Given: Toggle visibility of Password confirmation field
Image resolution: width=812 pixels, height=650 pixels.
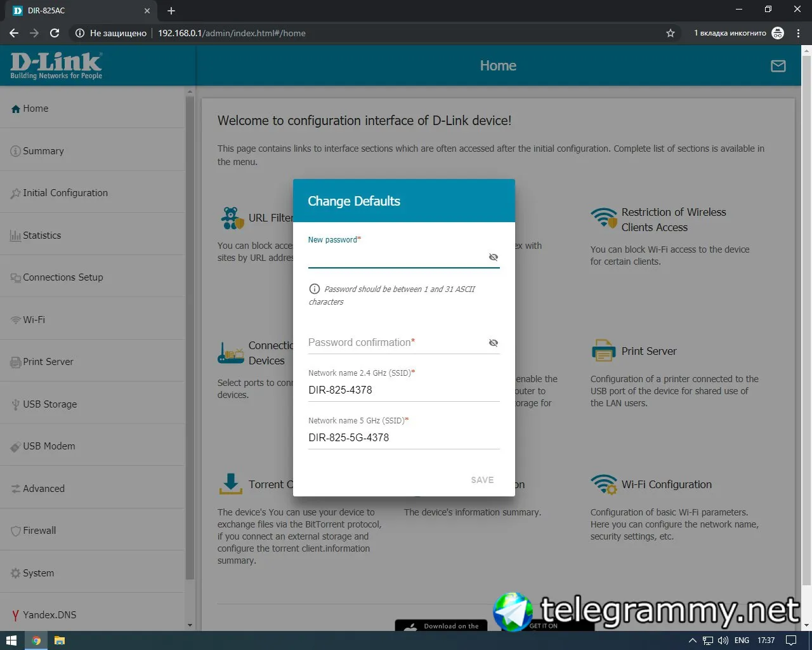Looking at the screenshot, I should (x=494, y=343).
